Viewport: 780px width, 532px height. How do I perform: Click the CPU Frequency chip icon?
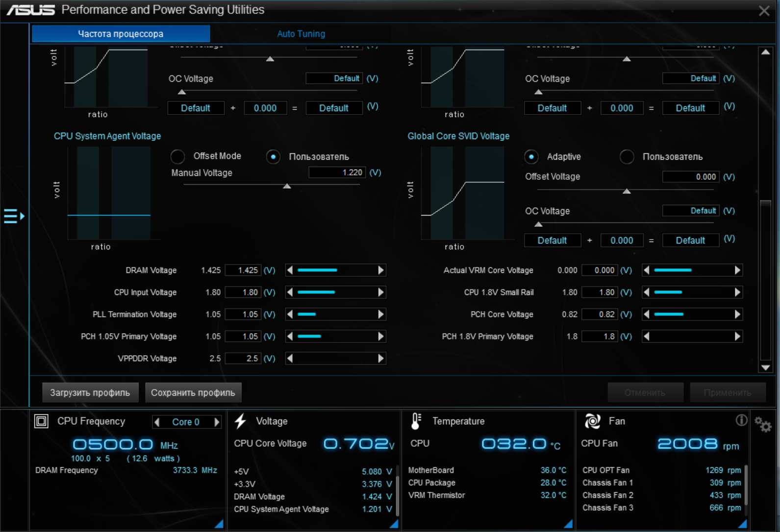[41, 421]
